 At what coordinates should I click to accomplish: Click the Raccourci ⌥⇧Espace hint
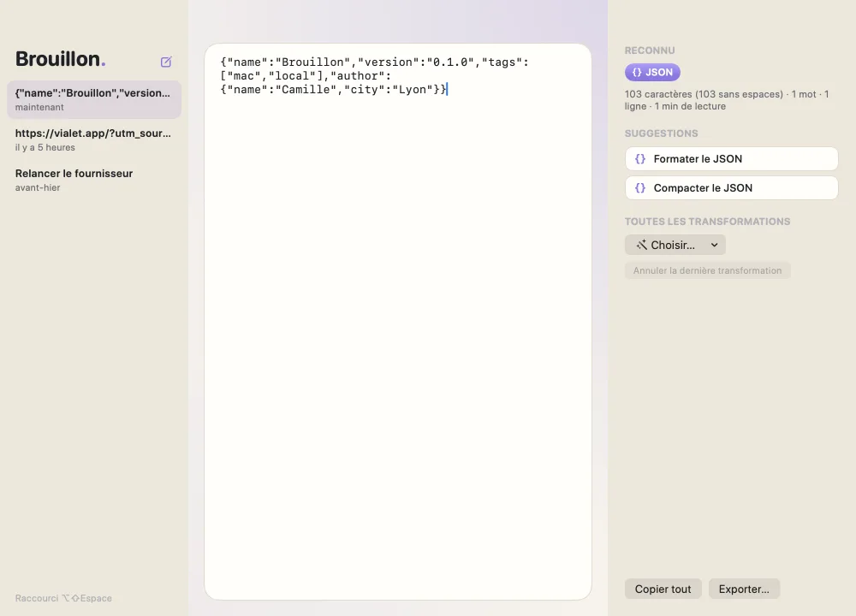[x=63, y=598]
